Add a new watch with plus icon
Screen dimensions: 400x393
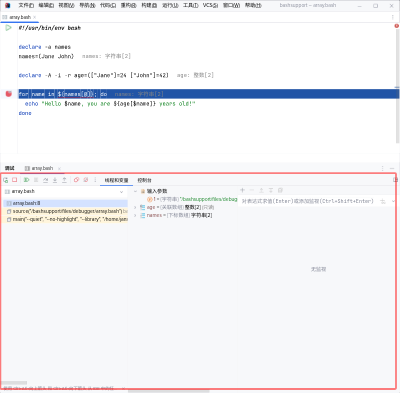click(242, 190)
